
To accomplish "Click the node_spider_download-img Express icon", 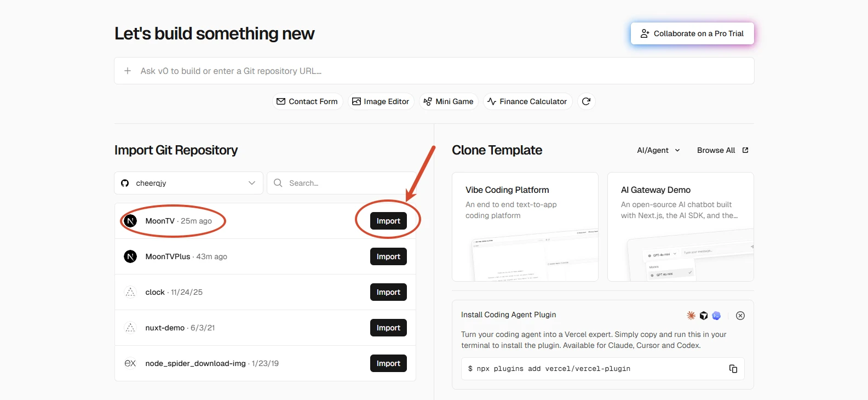I will pos(130,363).
